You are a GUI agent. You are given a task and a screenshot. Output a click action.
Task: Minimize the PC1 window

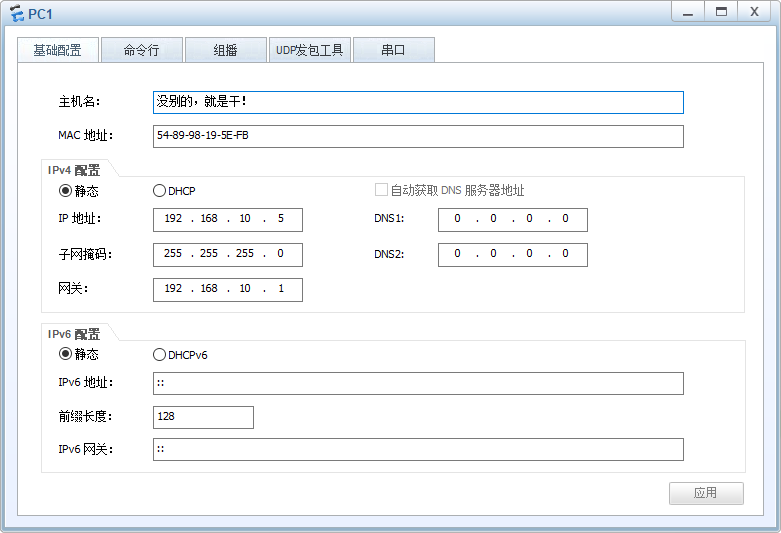tap(688, 12)
